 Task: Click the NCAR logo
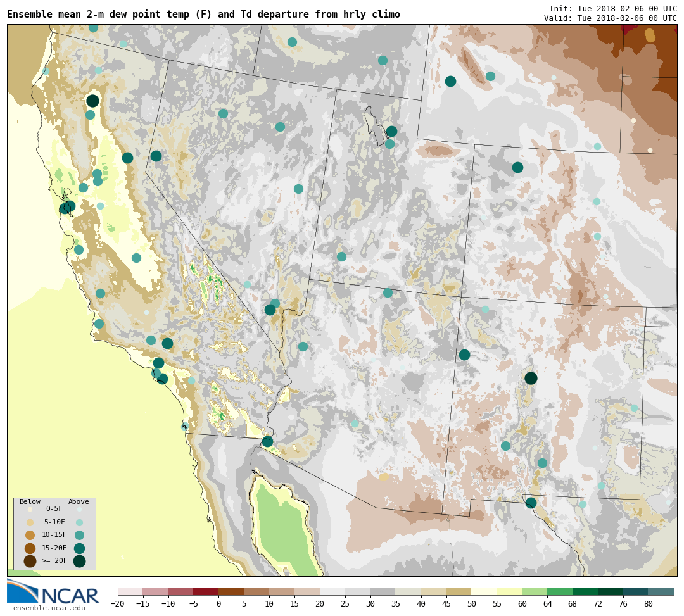click(x=53, y=592)
